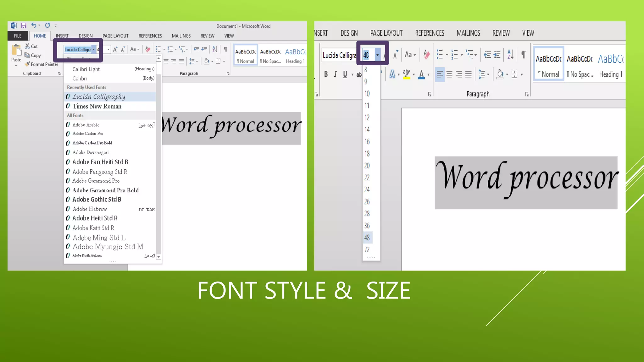Choose Times New Roman from recently used fonts
This screenshot has width=644, height=362.
[110, 106]
